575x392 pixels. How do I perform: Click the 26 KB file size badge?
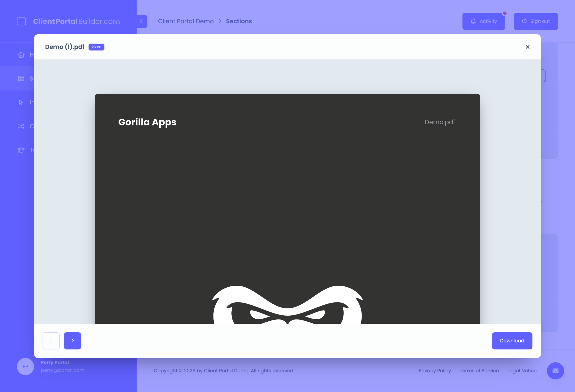[x=96, y=47]
